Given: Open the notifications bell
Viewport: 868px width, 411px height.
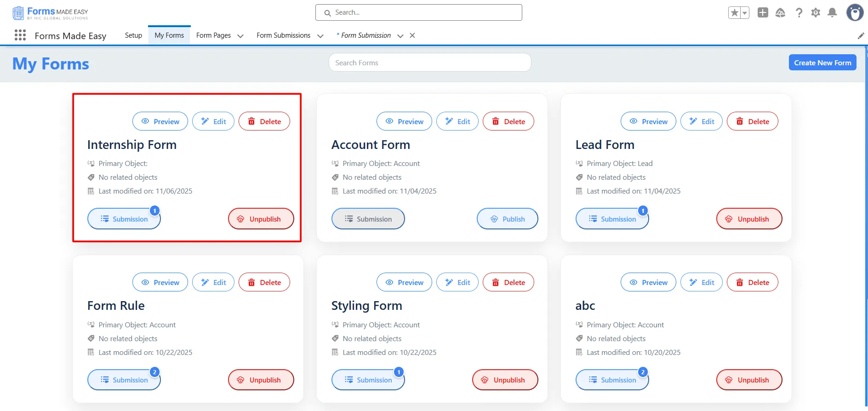Looking at the screenshot, I should 832,13.
